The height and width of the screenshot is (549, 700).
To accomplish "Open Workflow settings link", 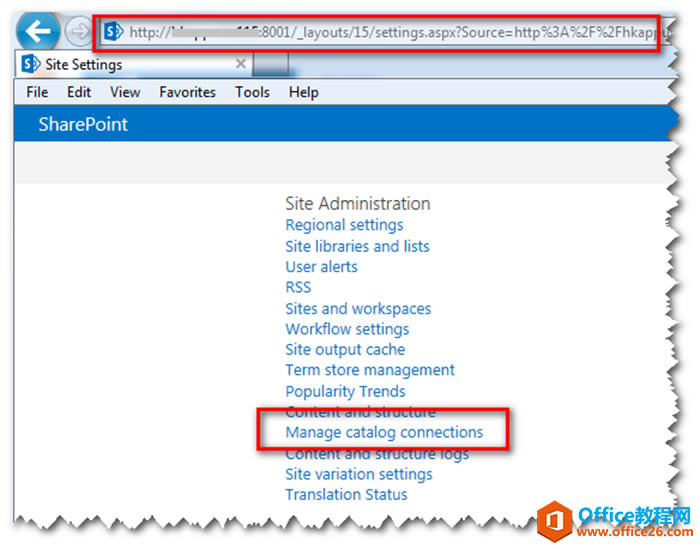I will (347, 329).
